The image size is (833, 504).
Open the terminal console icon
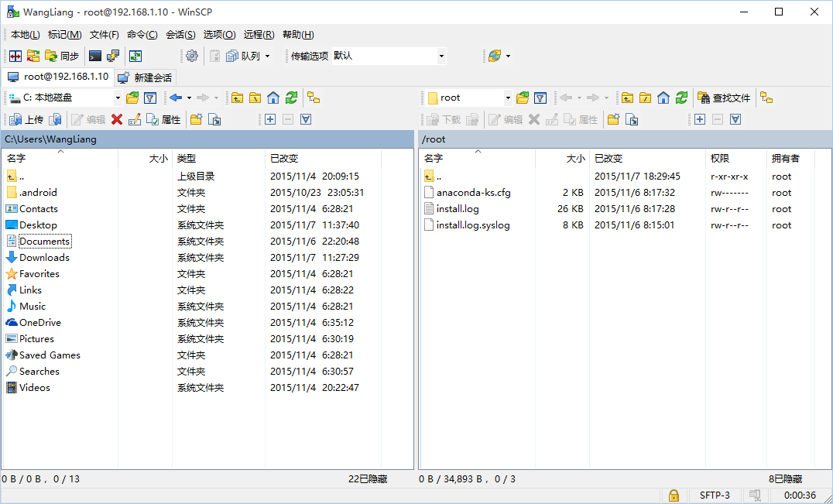95,56
